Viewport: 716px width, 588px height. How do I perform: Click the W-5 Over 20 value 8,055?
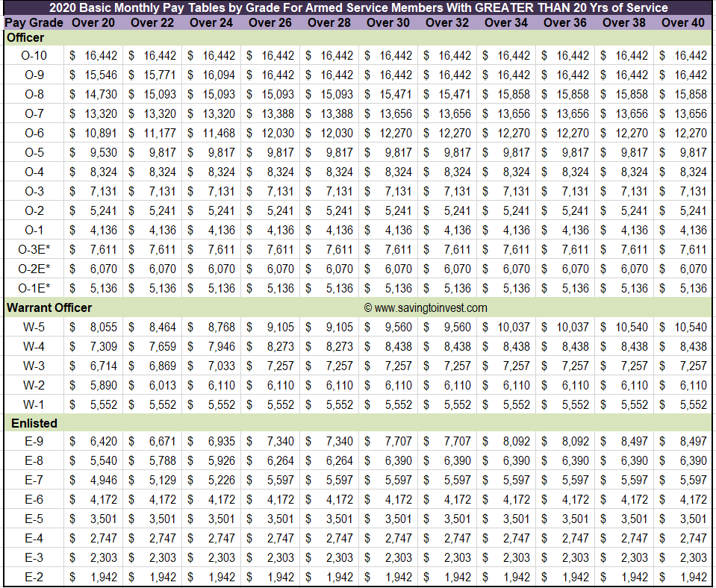tap(104, 328)
